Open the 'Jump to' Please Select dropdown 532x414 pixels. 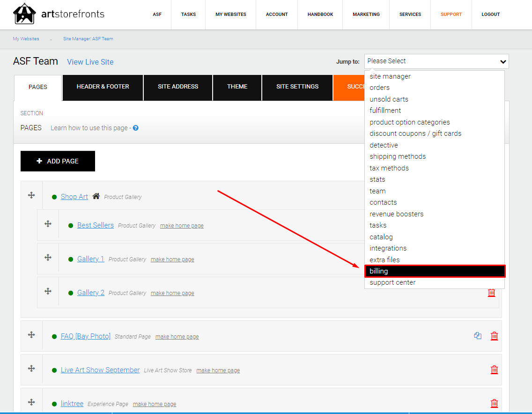click(x=436, y=61)
